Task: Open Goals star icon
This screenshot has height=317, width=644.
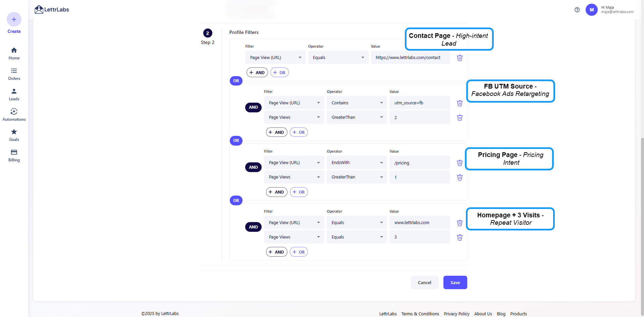Action: (14, 132)
